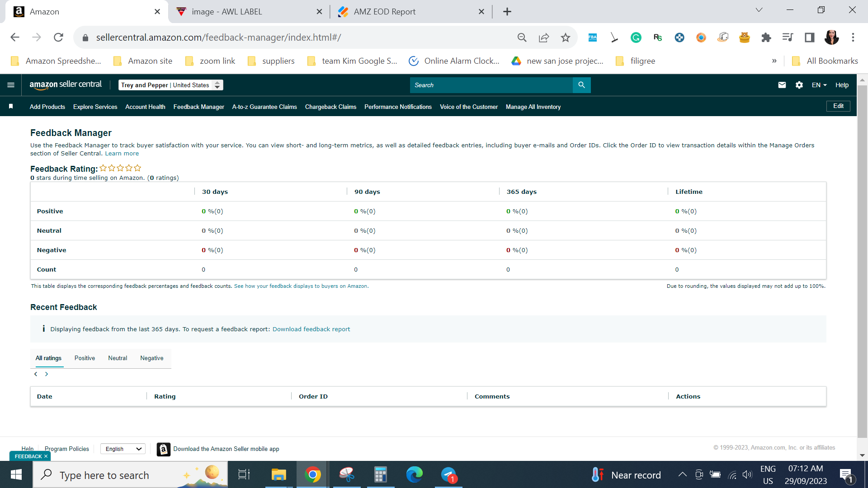Click the browser back arrow
Image resolution: width=868 pixels, height=488 pixels.
point(15,38)
